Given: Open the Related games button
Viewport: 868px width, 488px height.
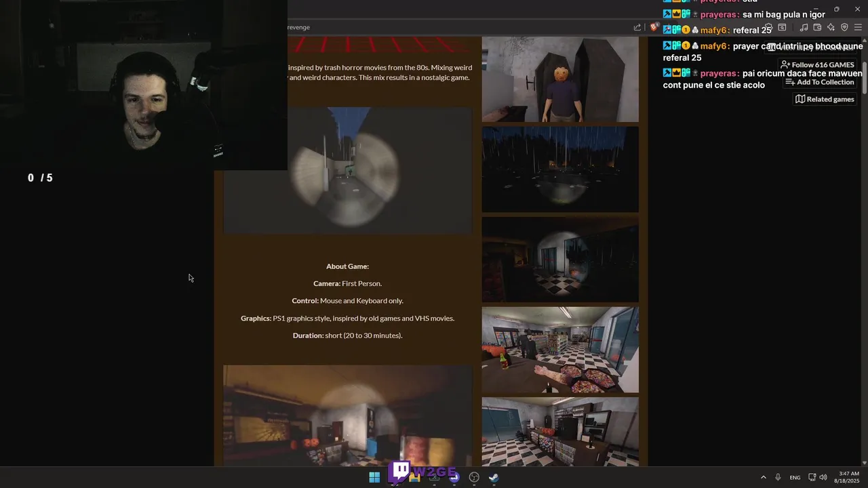Looking at the screenshot, I should [x=825, y=99].
